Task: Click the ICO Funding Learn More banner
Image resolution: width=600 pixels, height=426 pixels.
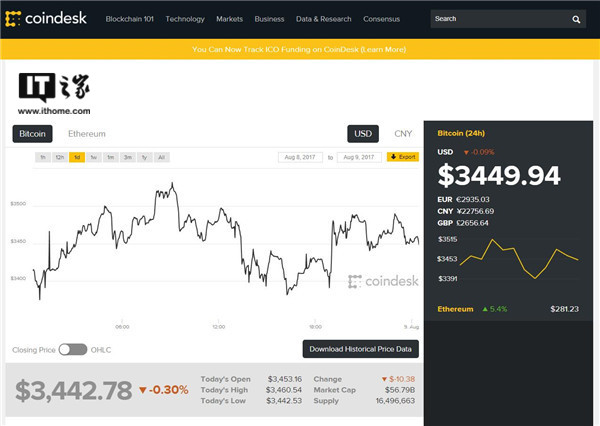Action: [299, 49]
